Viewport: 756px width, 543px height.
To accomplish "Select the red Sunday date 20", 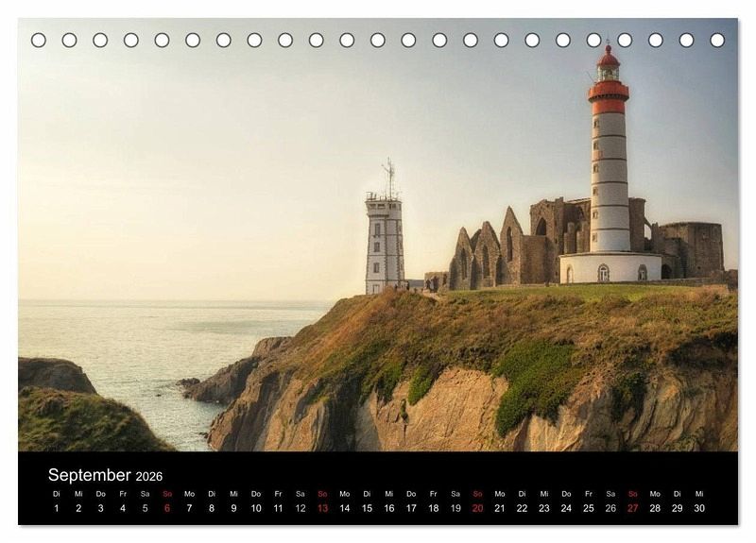I will tap(478, 508).
